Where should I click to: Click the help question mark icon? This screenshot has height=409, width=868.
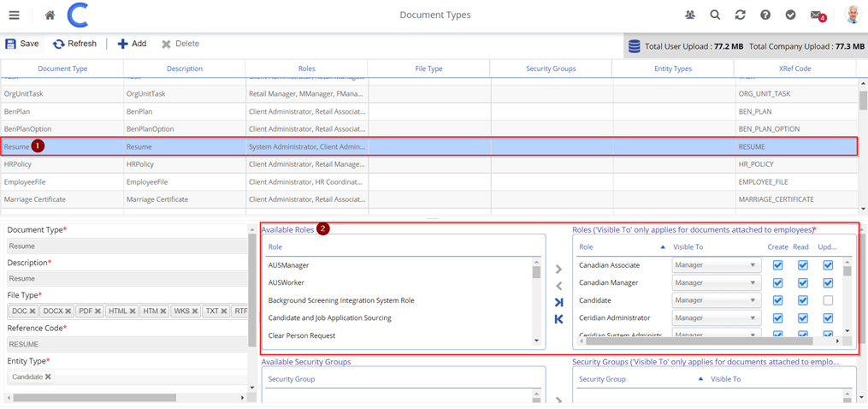765,15
